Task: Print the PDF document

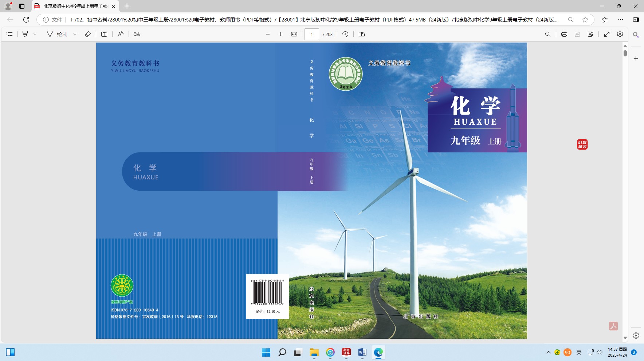Action: tap(564, 34)
